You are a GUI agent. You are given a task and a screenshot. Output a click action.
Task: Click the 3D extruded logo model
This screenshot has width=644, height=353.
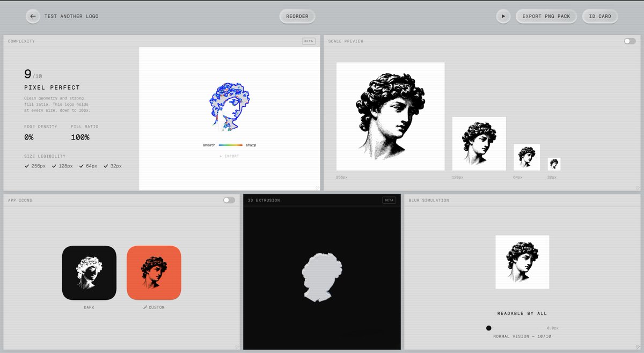[322, 277]
